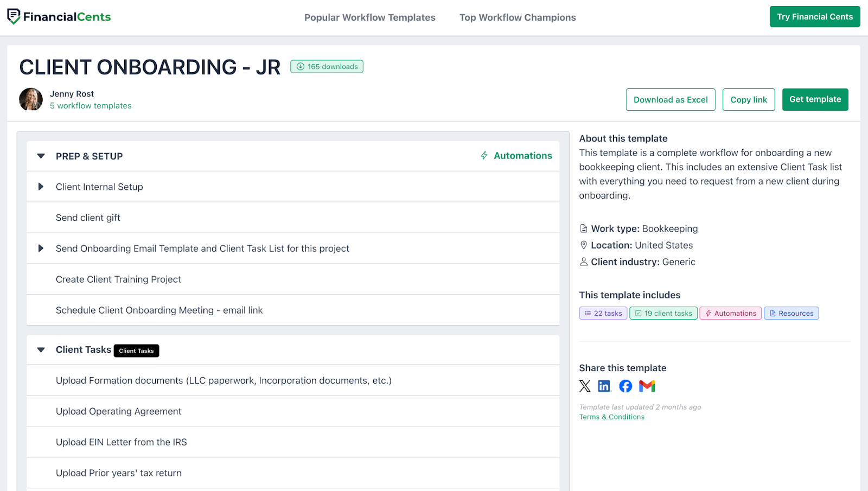Select Schedule Client Onboarding Meeting task
Screen dimensions: 868x491
pos(293,310)
